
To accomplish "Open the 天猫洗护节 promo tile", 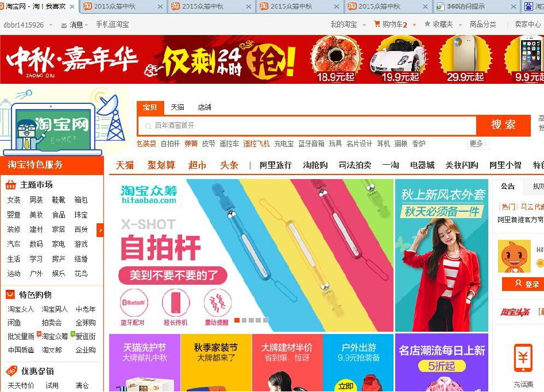I will pyautogui.click(x=145, y=363).
